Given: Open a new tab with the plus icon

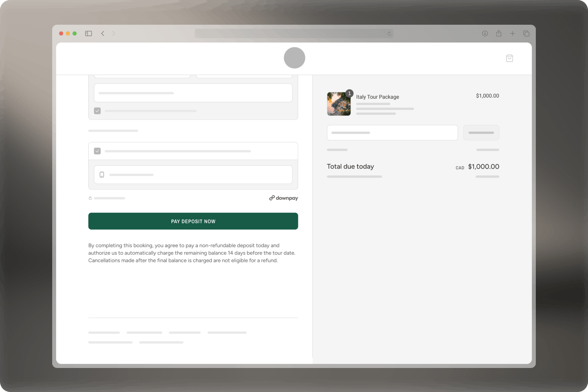Looking at the screenshot, I should pos(512,33).
